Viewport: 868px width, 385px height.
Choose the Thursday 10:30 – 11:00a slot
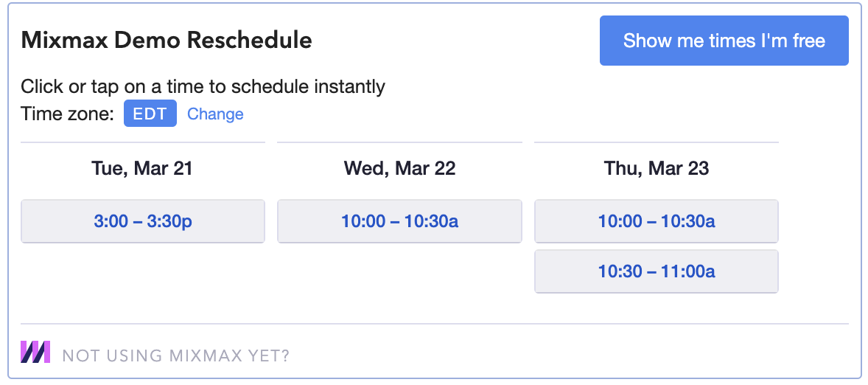657,271
